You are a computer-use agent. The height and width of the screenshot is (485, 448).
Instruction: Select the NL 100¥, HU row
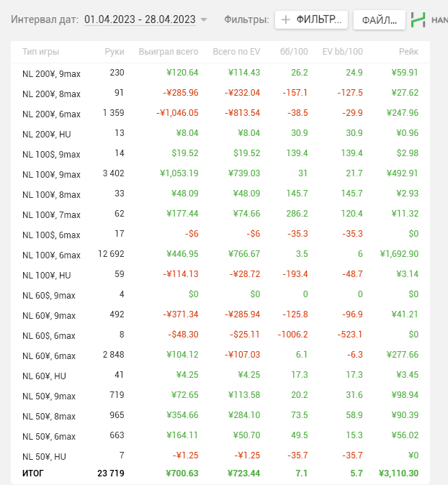(220, 274)
